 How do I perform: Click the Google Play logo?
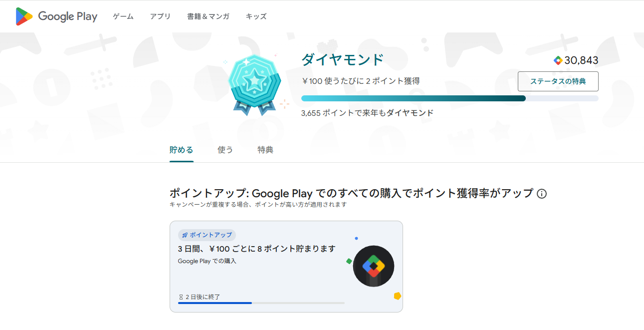coord(56,16)
